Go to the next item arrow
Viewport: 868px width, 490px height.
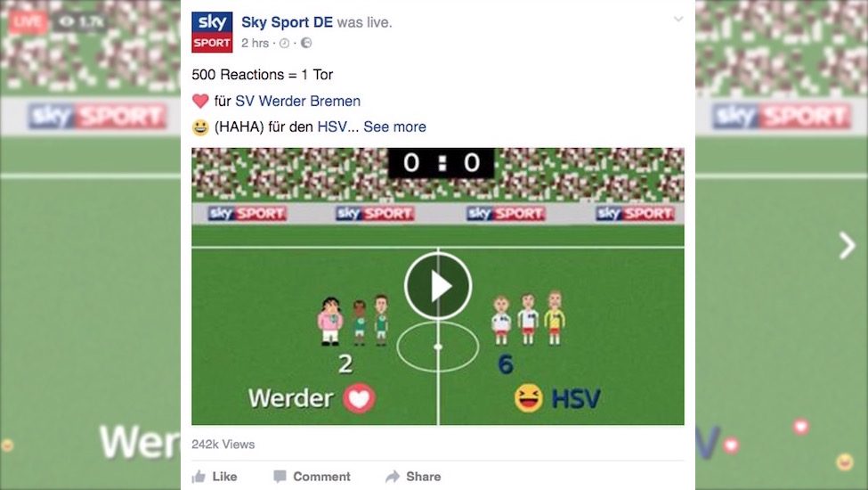pos(847,246)
